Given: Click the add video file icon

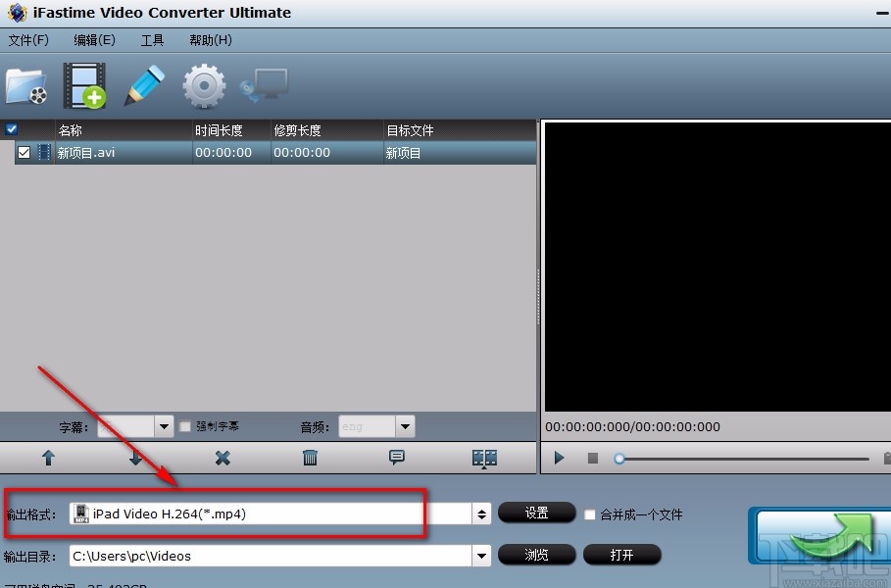Looking at the screenshot, I should pos(84,86).
